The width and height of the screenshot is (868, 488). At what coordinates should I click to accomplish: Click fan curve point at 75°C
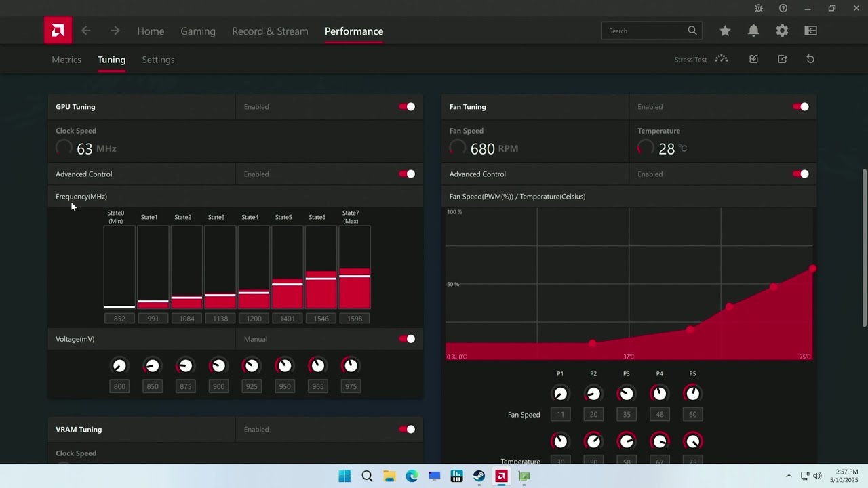pyautogui.click(x=812, y=270)
